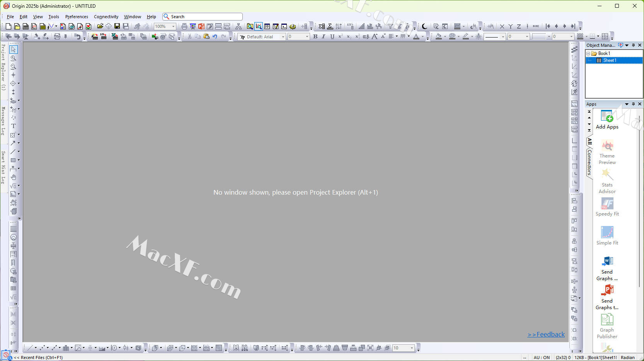Click the line color pen swatch
The height and width of the screenshot is (361, 644).
[465, 36]
